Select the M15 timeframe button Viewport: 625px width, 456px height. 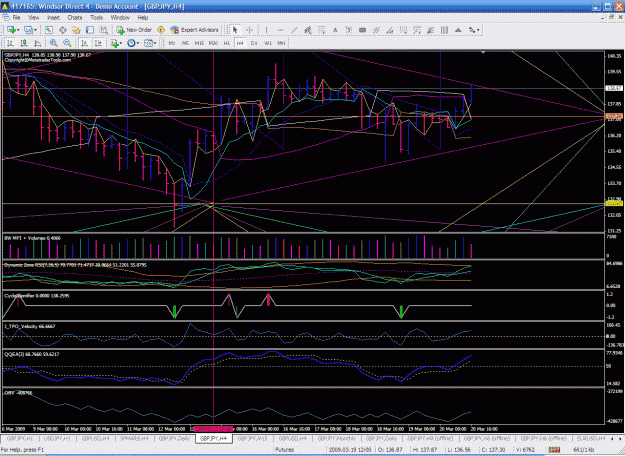199,43
